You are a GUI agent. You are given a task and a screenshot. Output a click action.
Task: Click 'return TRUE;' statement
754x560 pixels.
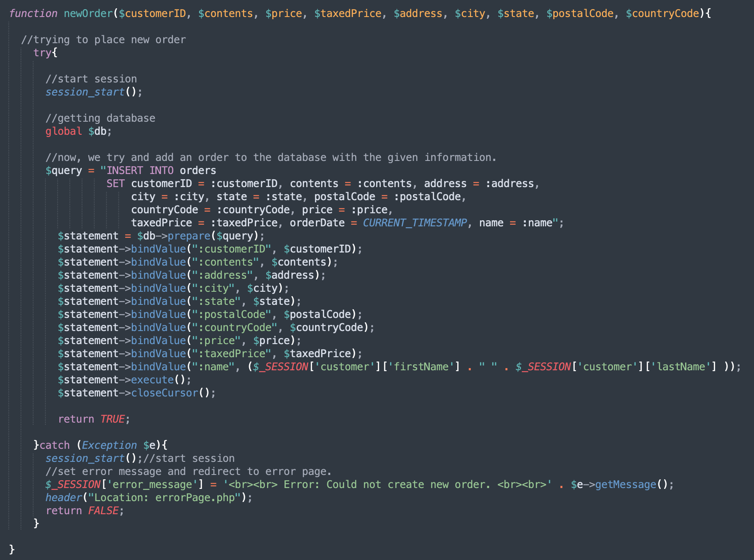tap(94, 419)
